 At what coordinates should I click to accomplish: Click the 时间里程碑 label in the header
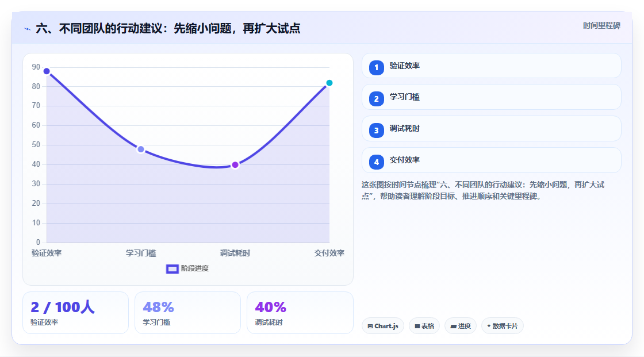(601, 25)
